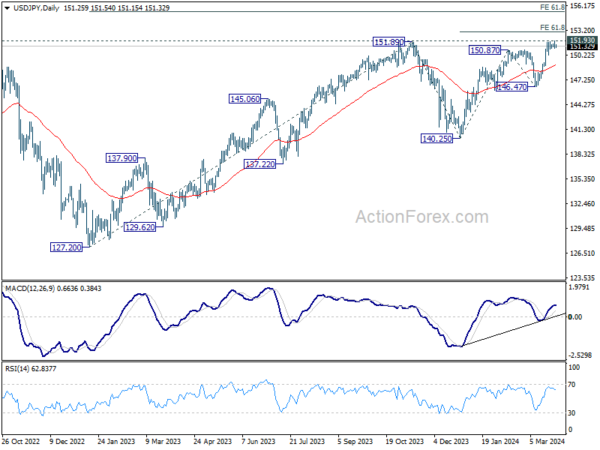Click the 26 Oct 2022 date label
600x450 pixels.
[x=21, y=441]
